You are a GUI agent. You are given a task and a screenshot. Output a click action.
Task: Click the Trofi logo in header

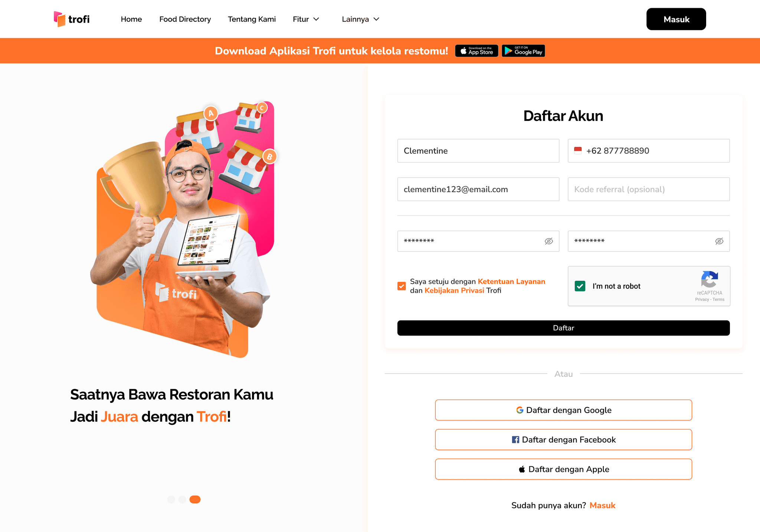coord(72,19)
